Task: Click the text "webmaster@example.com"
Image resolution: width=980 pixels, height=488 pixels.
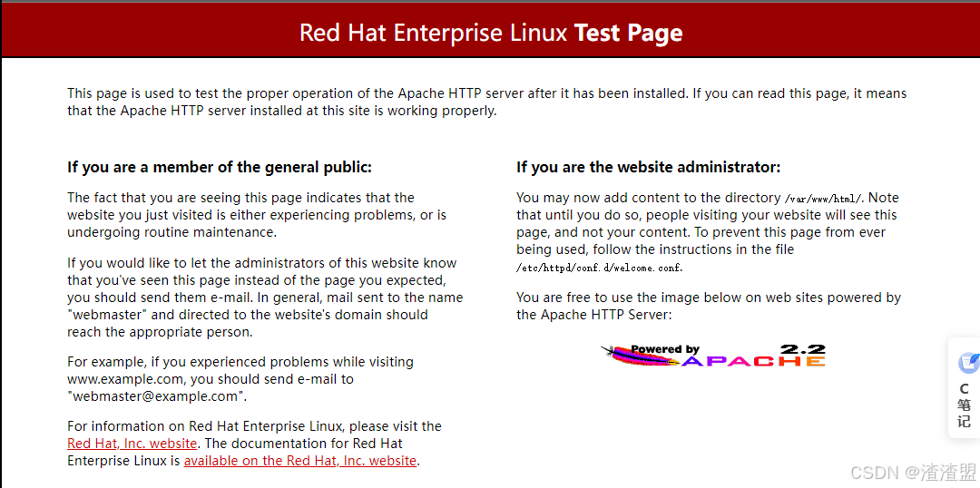Action: point(157,396)
